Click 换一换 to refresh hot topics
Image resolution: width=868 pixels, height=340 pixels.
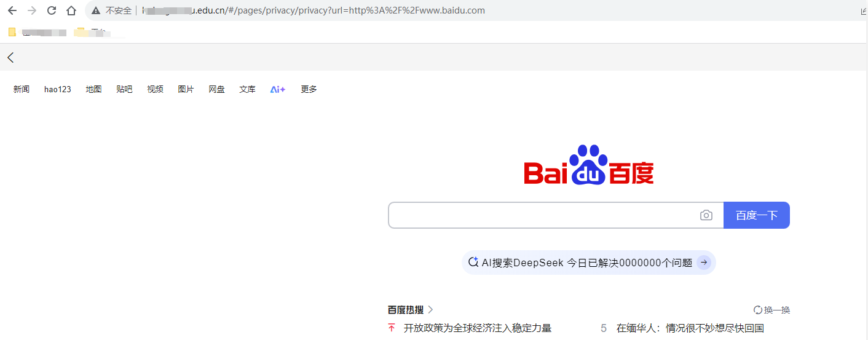pyautogui.click(x=777, y=310)
